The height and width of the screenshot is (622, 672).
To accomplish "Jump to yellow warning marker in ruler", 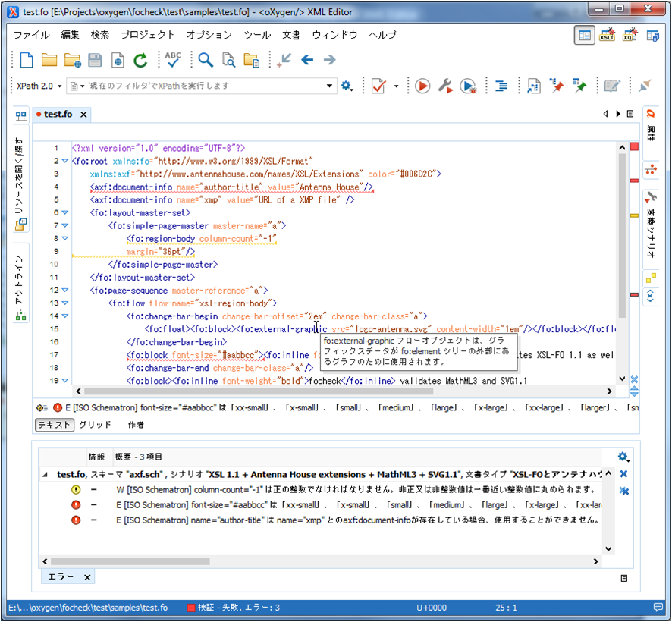I will tap(634, 215).
